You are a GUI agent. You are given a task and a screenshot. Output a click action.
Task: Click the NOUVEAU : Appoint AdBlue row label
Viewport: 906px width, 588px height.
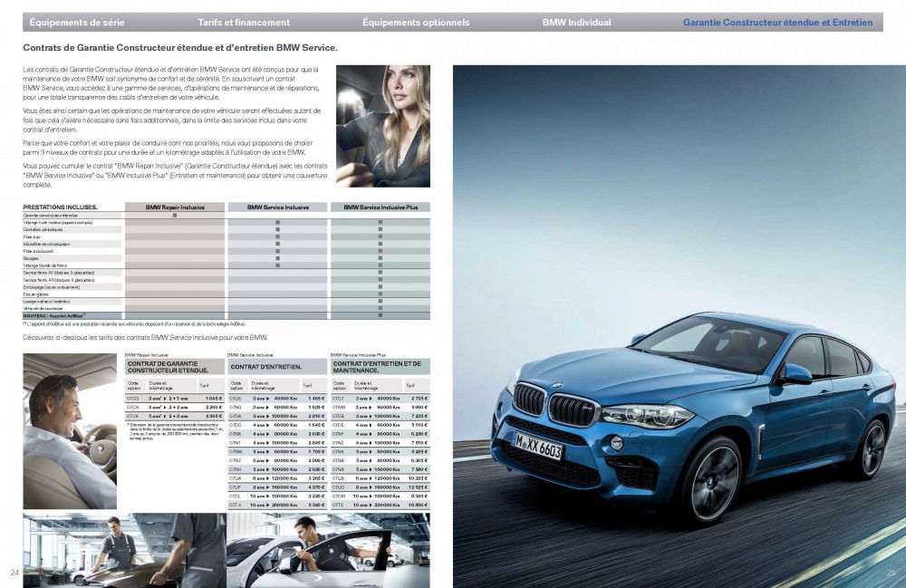(54, 316)
